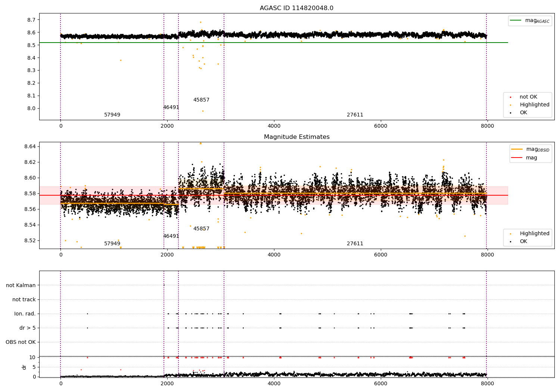The image size is (560, 392).
Task: Click '46491' in the Magnitude Estimates plot
Action: [171, 236]
